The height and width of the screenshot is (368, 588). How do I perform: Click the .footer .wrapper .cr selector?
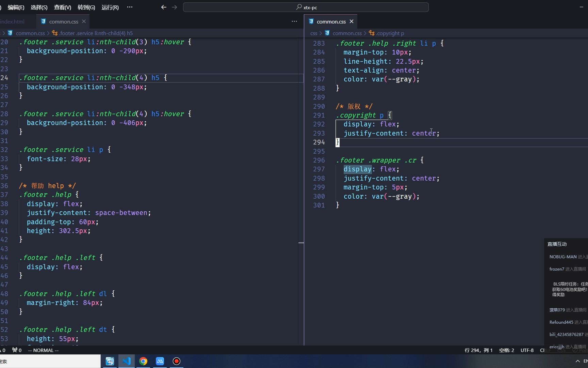pyautogui.click(x=376, y=160)
